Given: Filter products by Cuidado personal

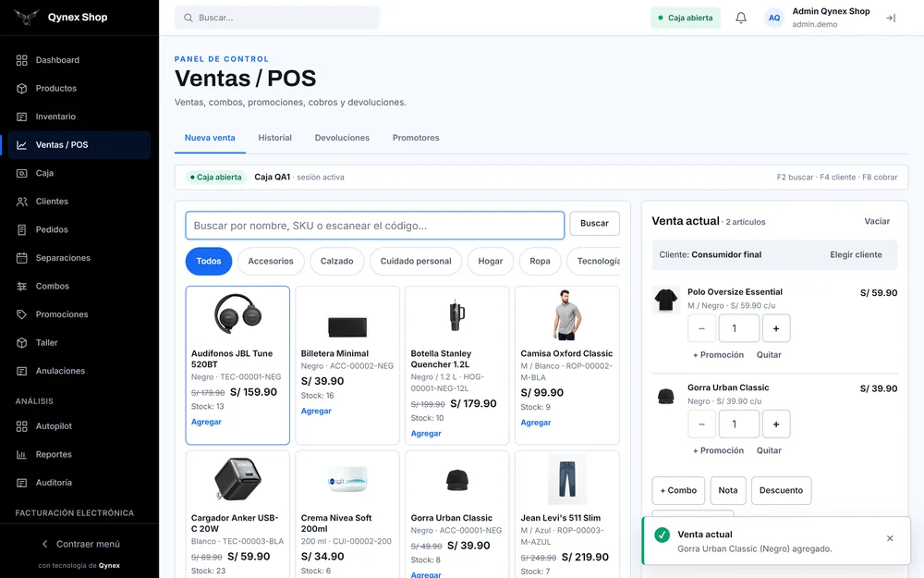Looking at the screenshot, I should tap(416, 262).
